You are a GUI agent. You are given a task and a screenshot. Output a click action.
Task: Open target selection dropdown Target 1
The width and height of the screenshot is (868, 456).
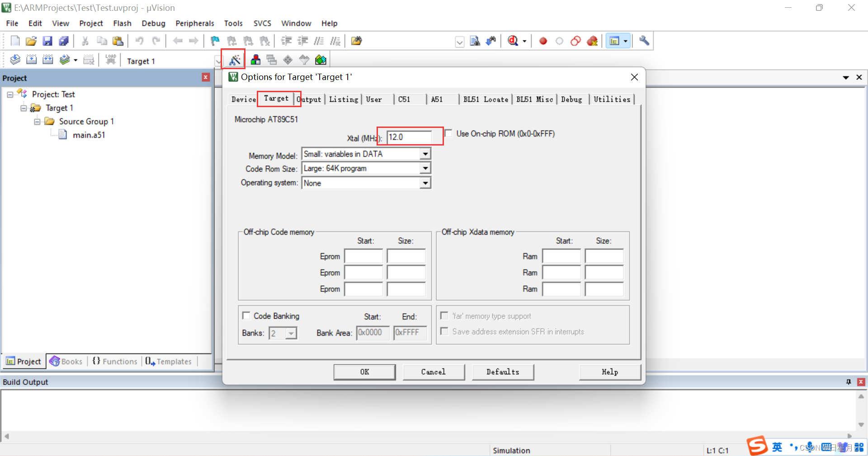tap(218, 61)
